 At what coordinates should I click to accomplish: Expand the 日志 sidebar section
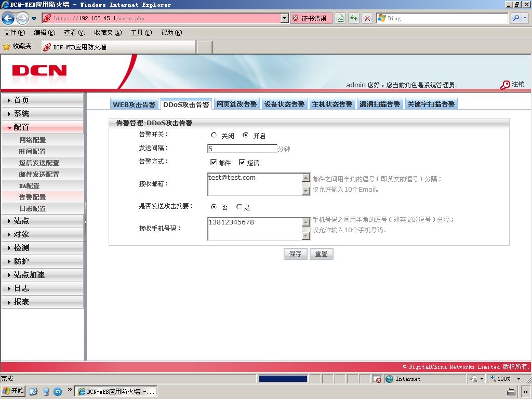[x=43, y=288]
